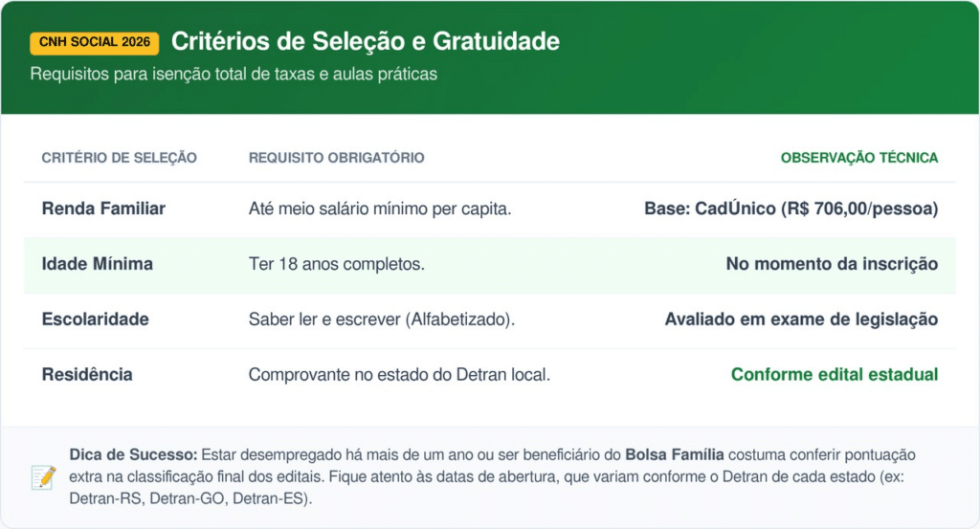Click the CRITÉRIO DE SELEÇÃO column header
The width and height of the screenshot is (980, 529).
120,158
